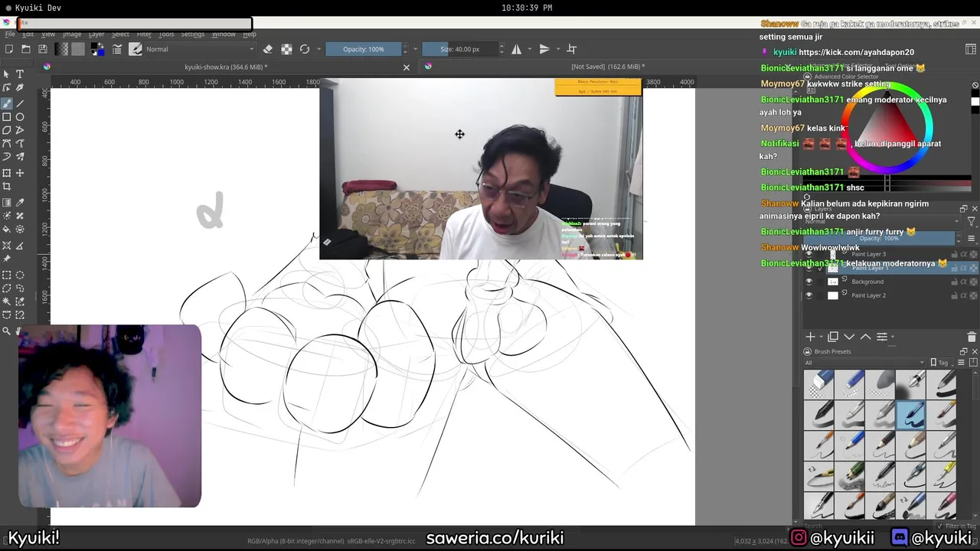
Task: Reload the original brush preset
Action: point(305,49)
